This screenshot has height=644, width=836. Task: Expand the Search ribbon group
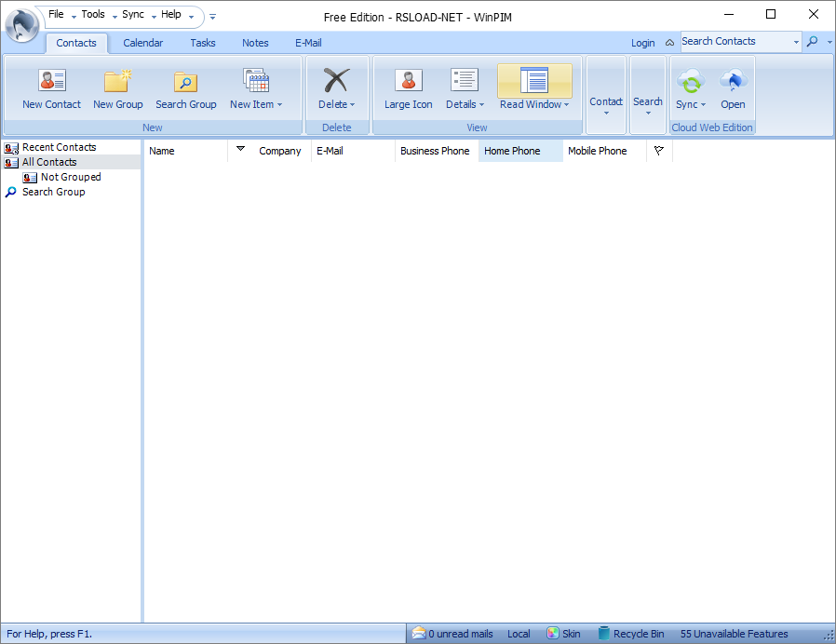[x=648, y=95]
